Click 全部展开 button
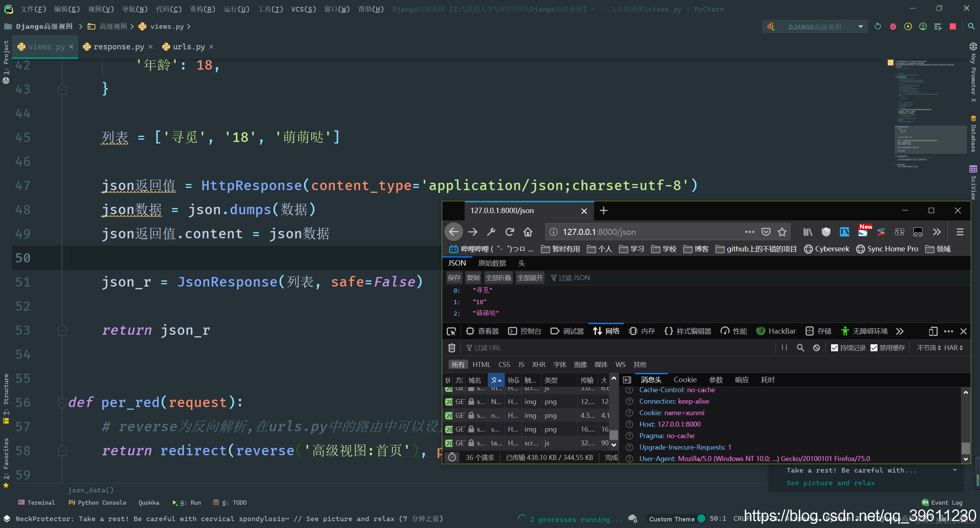 pyautogui.click(x=530, y=278)
